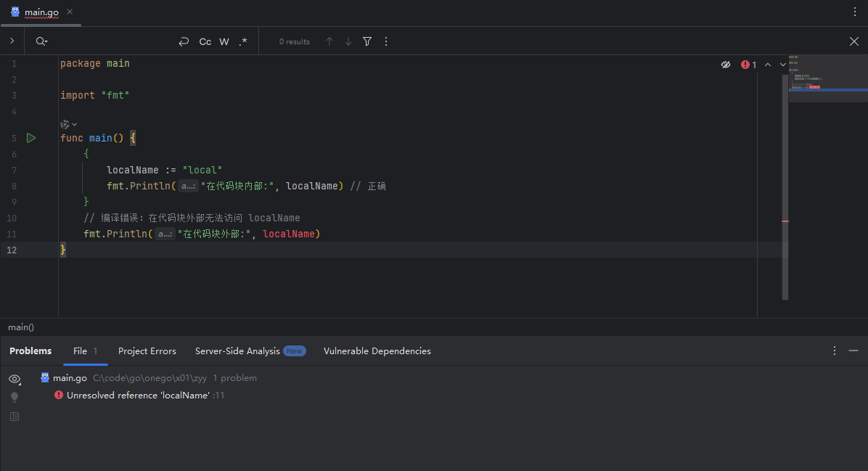Open editor tab options menu
Viewport: 868px width, 471px height.
855,12
